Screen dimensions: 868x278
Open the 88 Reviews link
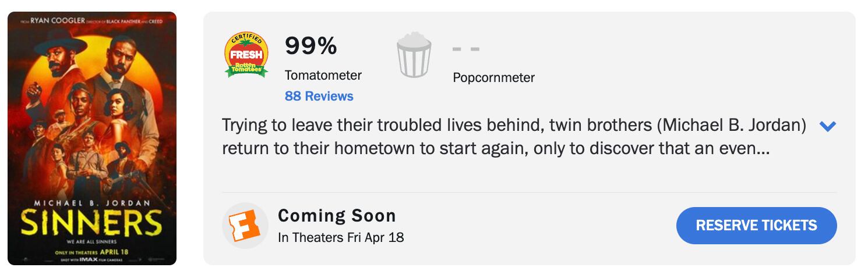click(x=319, y=96)
